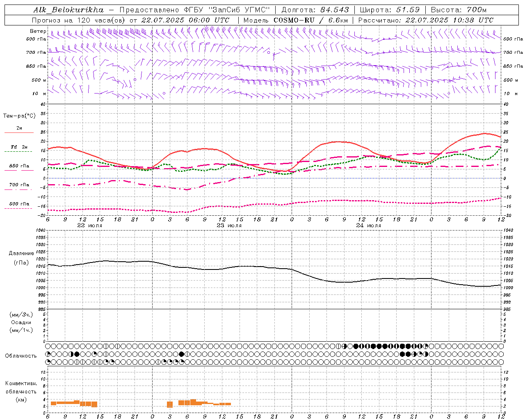Click the (км) unit under convective label
This screenshot has width=525, height=420.
pos(21,399)
